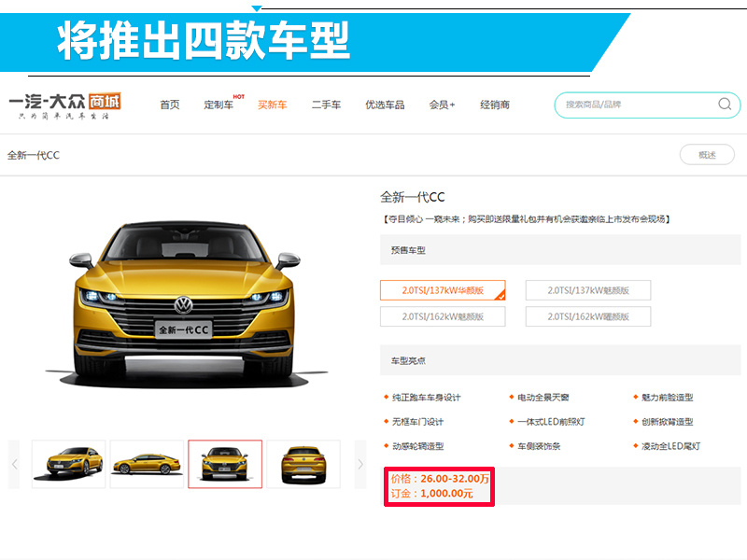Screen dimensions: 747x560
Task: Select the rear view car thumbnail
Action: coord(303,464)
